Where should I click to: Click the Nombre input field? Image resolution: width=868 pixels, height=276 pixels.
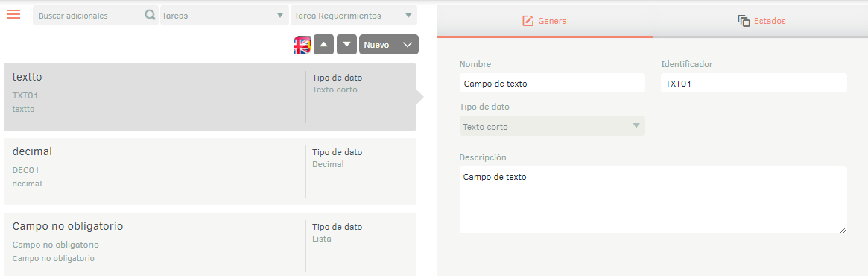[552, 83]
